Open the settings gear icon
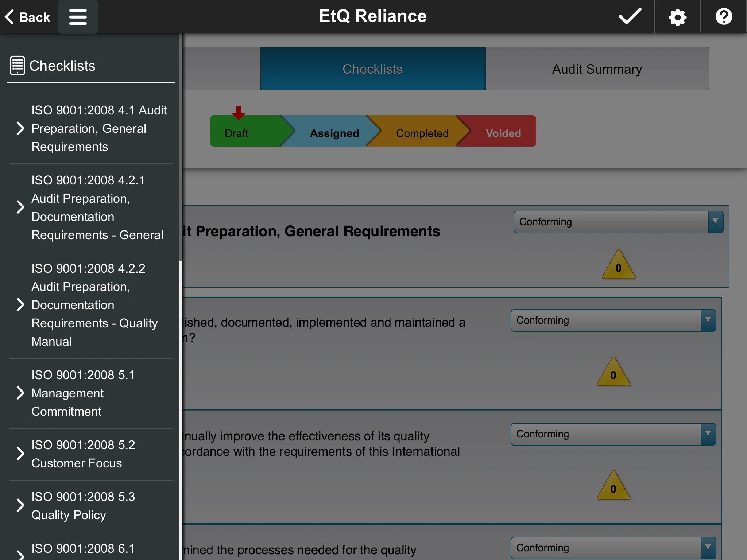747x560 pixels. (678, 16)
